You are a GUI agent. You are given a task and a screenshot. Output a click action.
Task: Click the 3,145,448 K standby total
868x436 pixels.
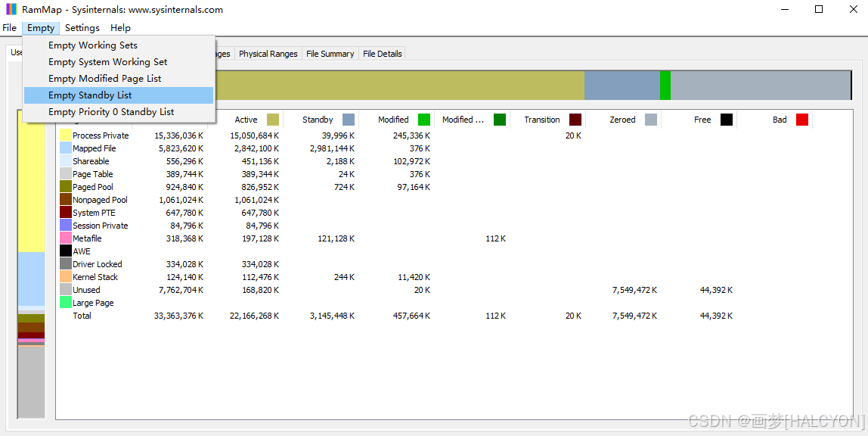332,316
